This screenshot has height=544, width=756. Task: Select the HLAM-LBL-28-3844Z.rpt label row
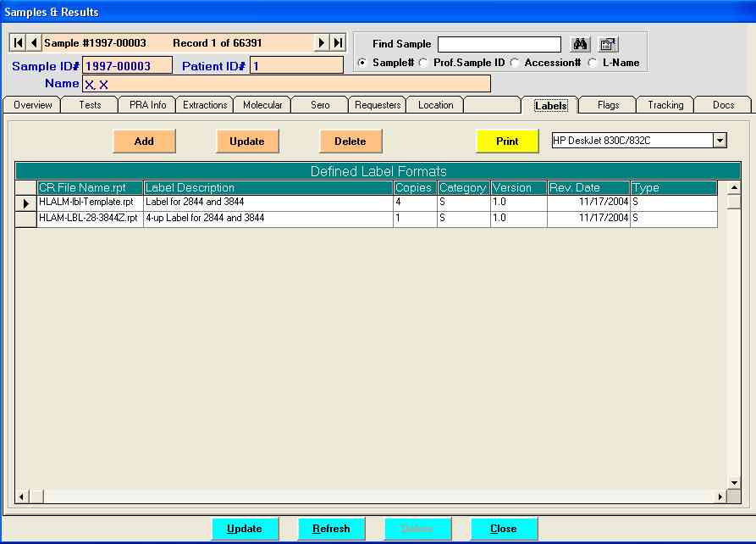[88, 219]
